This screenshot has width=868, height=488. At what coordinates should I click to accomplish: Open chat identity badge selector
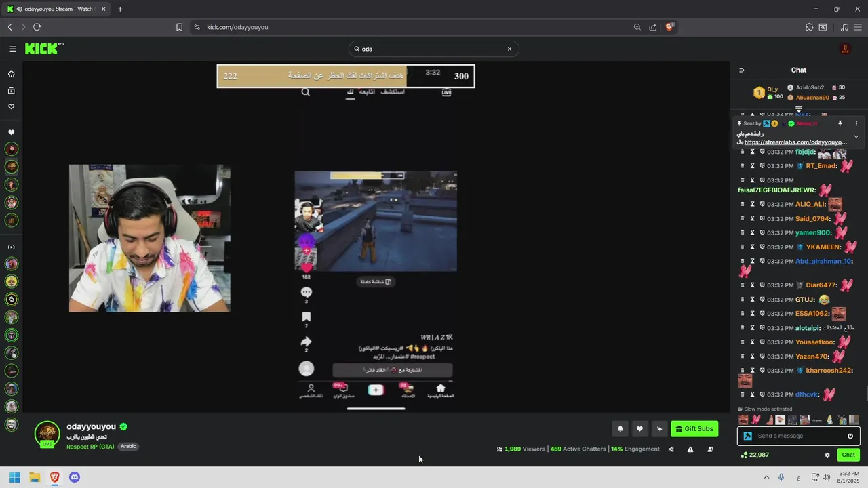point(747,436)
